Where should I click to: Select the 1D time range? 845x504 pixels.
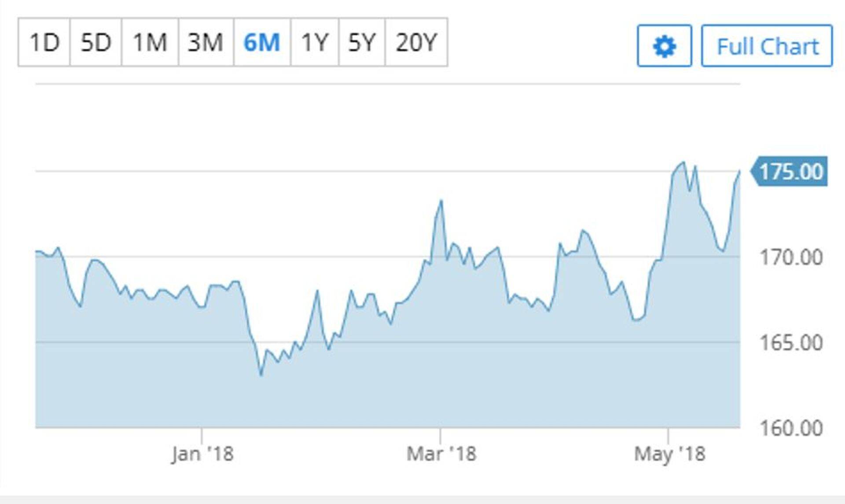pyautogui.click(x=44, y=43)
